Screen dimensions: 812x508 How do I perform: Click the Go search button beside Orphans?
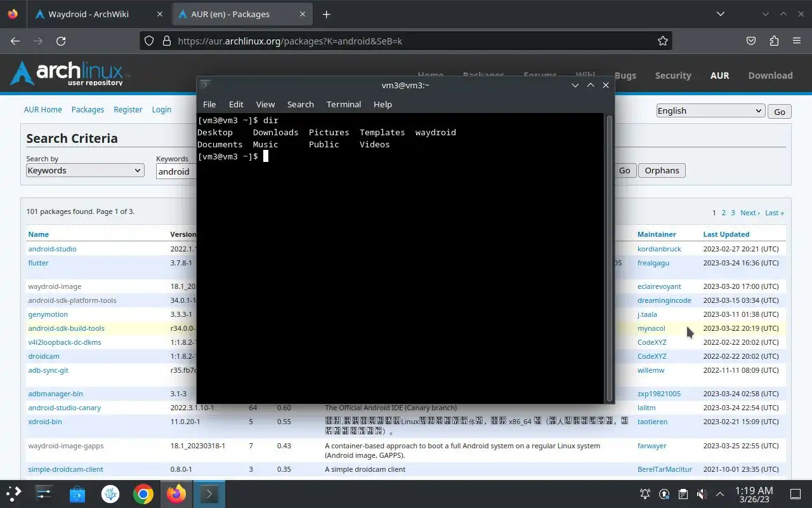tap(624, 170)
